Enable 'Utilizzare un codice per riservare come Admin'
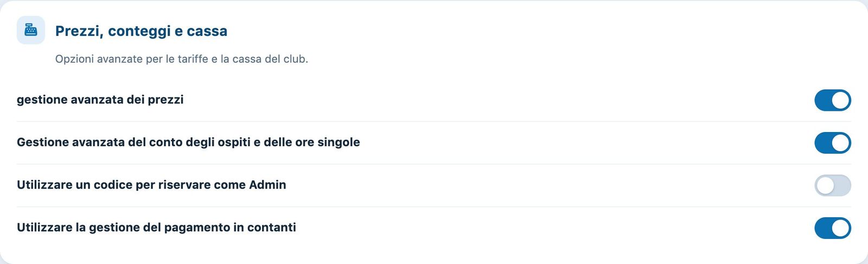This screenshot has width=868, height=264. [833, 185]
